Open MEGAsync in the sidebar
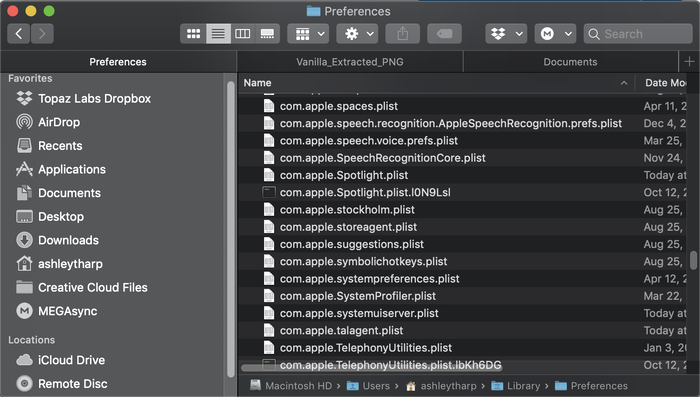The height and width of the screenshot is (397, 700). [67, 311]
